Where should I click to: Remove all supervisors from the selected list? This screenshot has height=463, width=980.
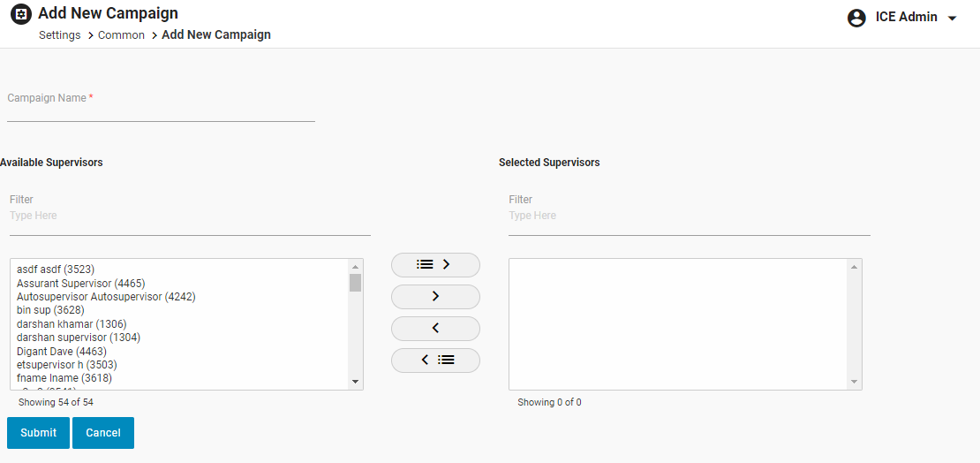435,360
